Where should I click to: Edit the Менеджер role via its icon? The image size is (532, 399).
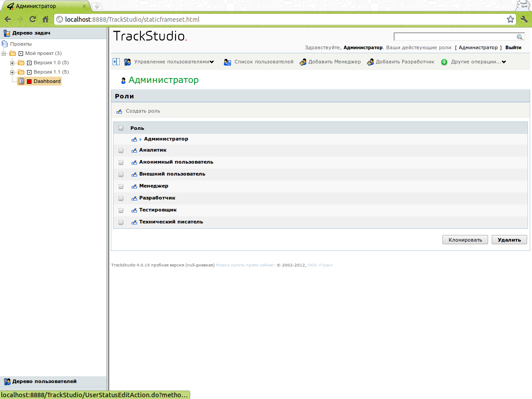(134, 186)
